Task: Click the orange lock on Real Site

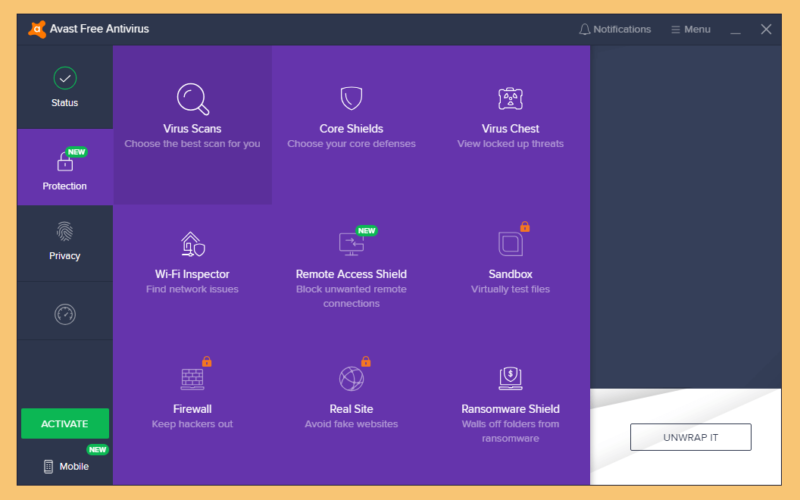Action: (x=366, y=361)
